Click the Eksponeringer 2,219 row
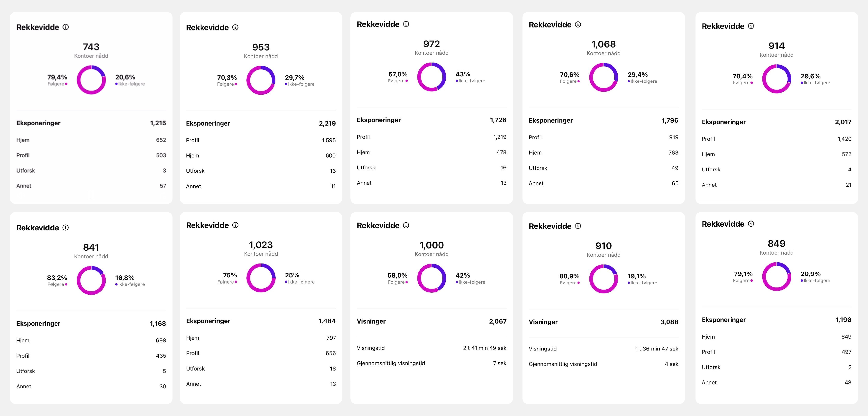Image resolution: width=868 pixels, height=416 pixels. tap(261, 123)
